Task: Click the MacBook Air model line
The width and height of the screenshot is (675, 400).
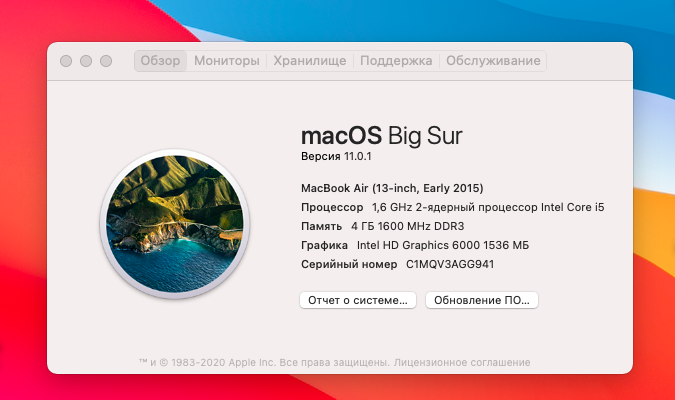Action: [392, 188]
